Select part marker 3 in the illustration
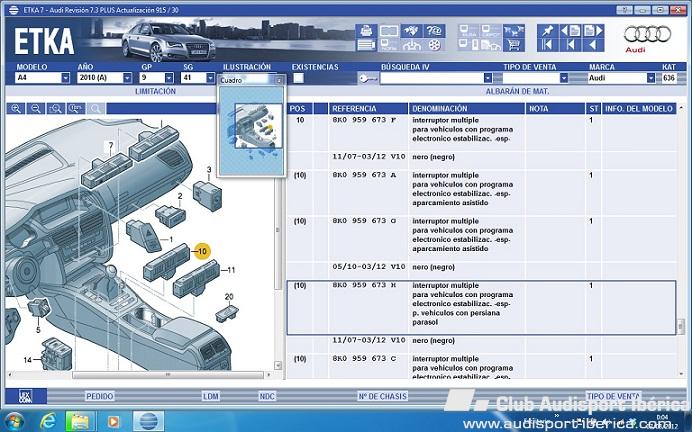692x432 pixels. 209,170
